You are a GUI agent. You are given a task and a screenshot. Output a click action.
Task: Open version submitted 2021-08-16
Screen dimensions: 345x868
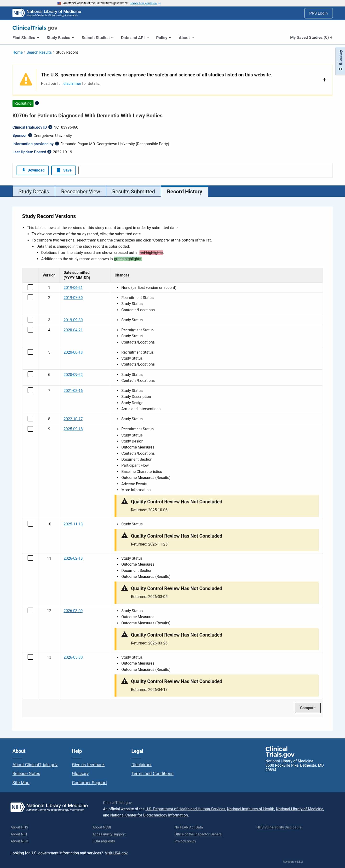(x=73, y=391)
